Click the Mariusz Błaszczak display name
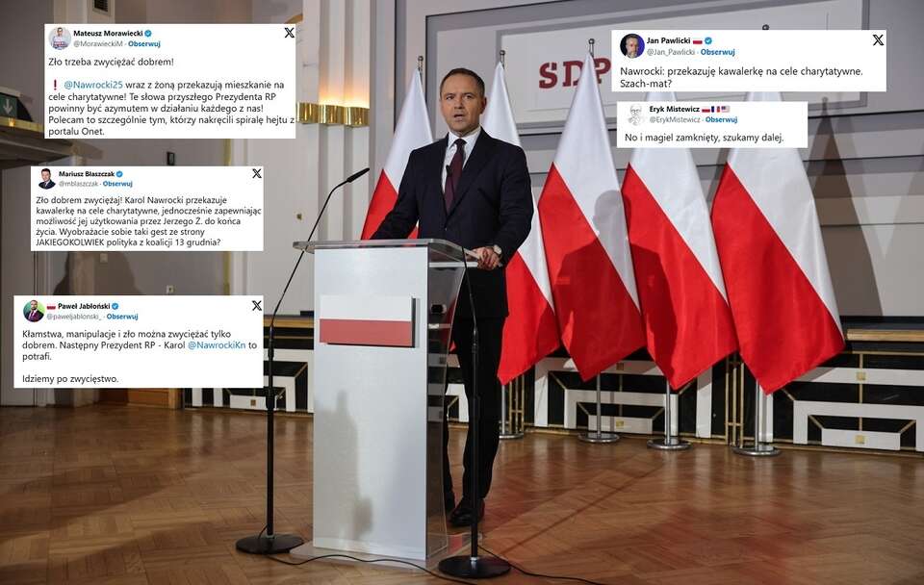924x585 pixels. [87, 174]
